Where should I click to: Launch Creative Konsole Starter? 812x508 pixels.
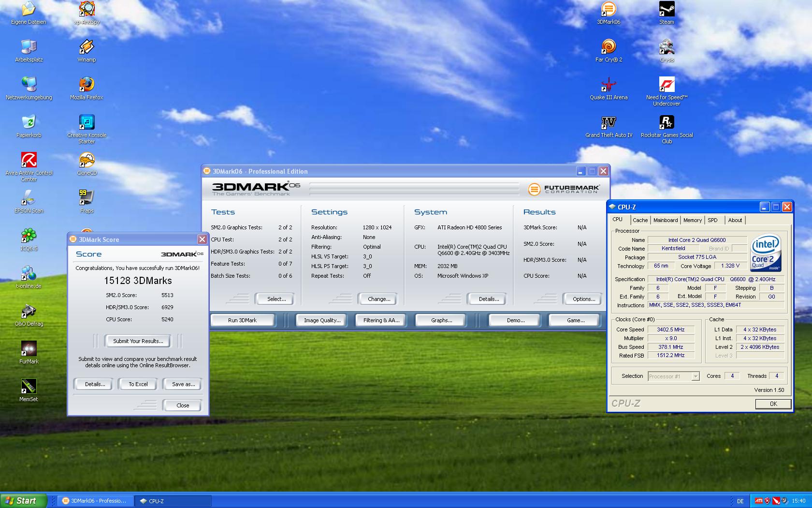87,129
